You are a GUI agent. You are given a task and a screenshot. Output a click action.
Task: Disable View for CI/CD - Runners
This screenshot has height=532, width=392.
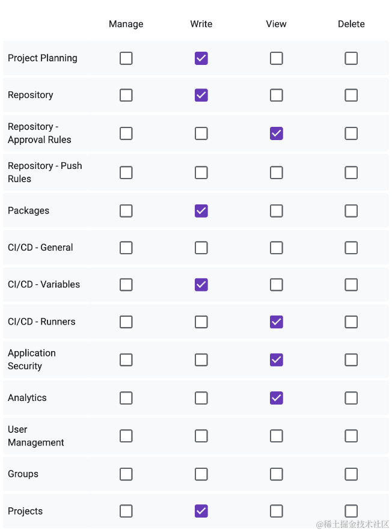[277, 322]
